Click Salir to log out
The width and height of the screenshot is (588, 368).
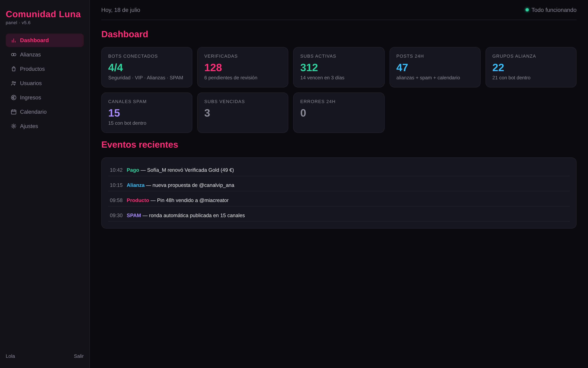point(79,356)
